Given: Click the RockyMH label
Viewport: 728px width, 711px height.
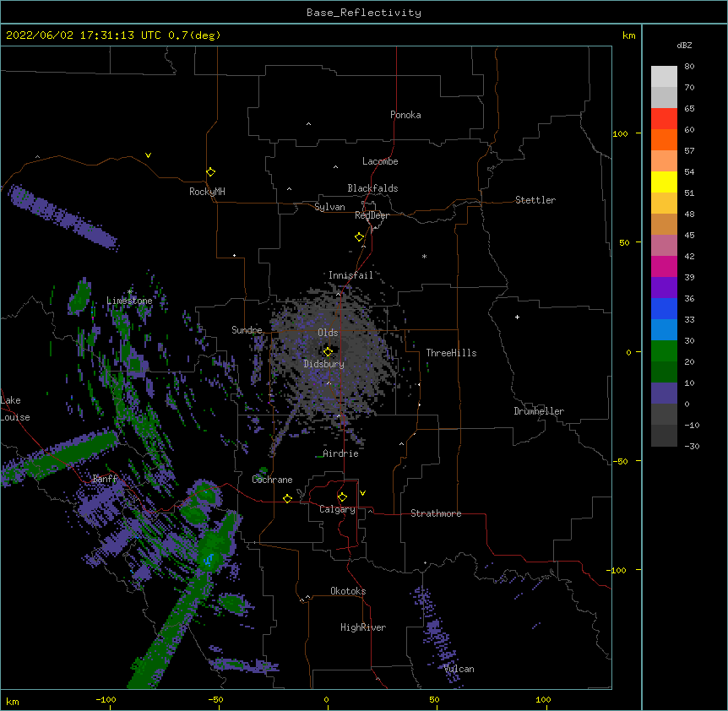Looking at the screenshot, I should (x=207, y=192).
